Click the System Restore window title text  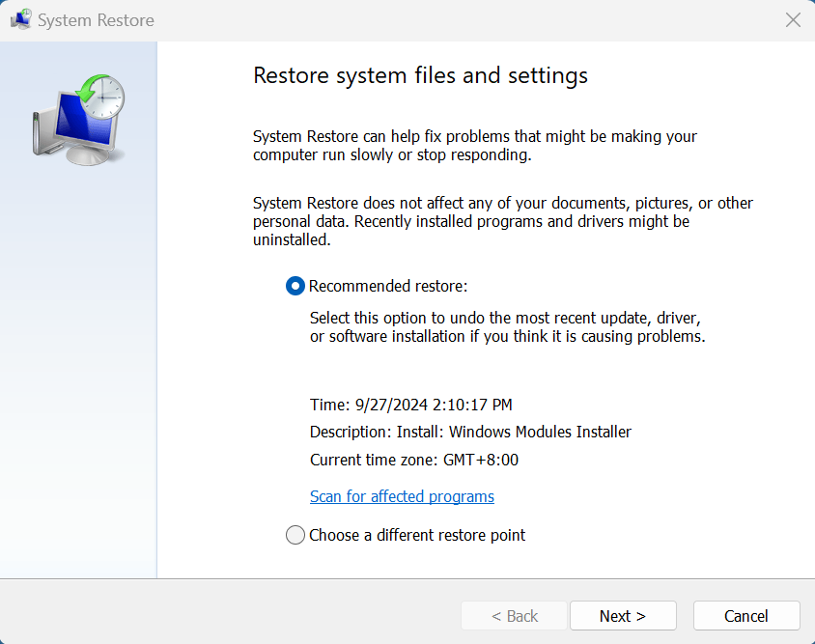click(97, 20)
